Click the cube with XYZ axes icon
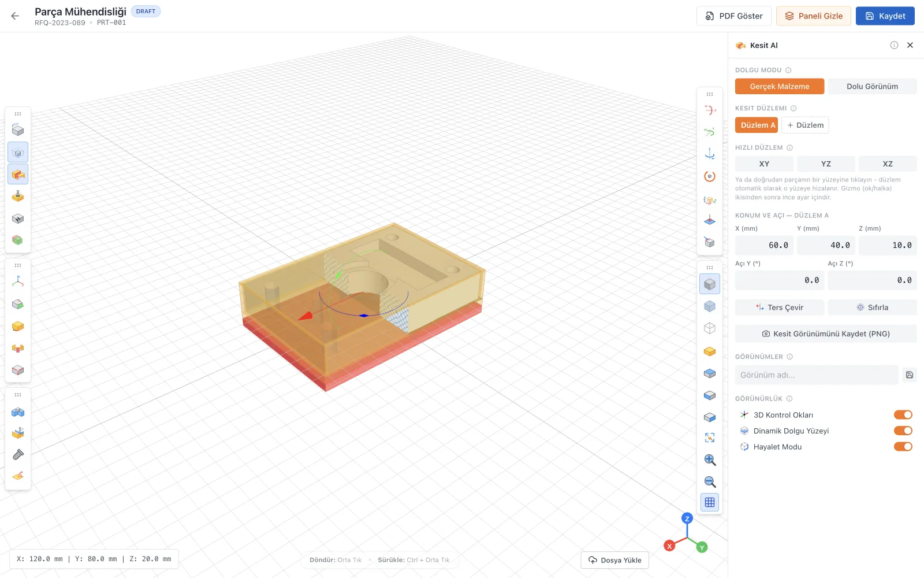This screenshot has width=924, height=578. coord(710,200)
